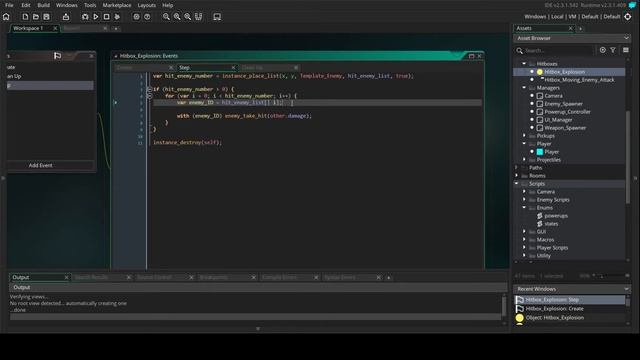Create an executable with the export icon
The image size is (640, 360).
tap(66, 17)
